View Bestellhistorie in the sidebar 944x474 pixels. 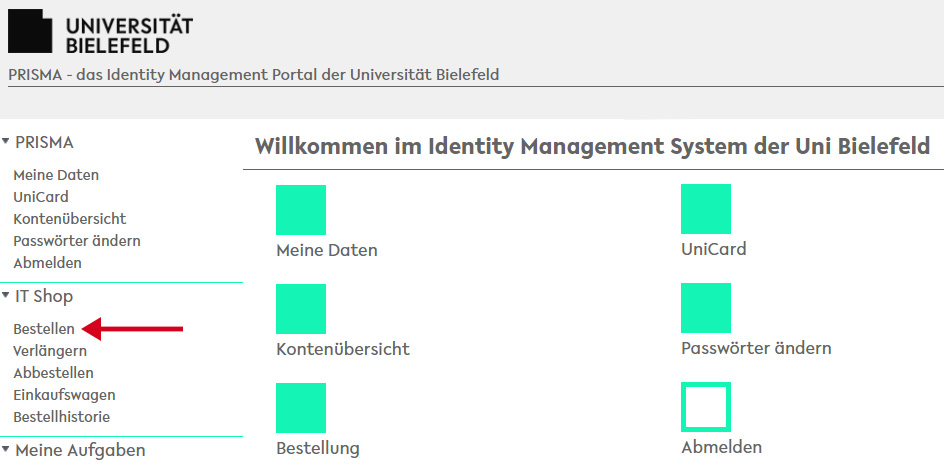61,417
